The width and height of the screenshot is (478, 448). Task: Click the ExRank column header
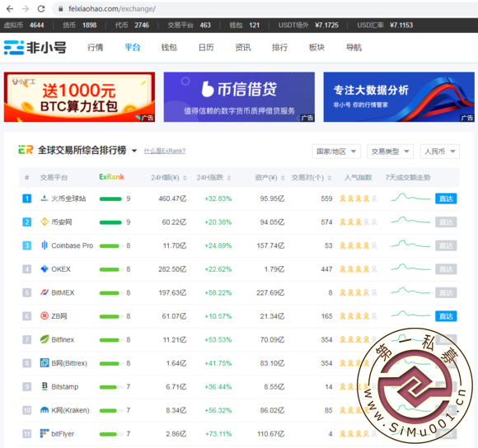point(111,177)
